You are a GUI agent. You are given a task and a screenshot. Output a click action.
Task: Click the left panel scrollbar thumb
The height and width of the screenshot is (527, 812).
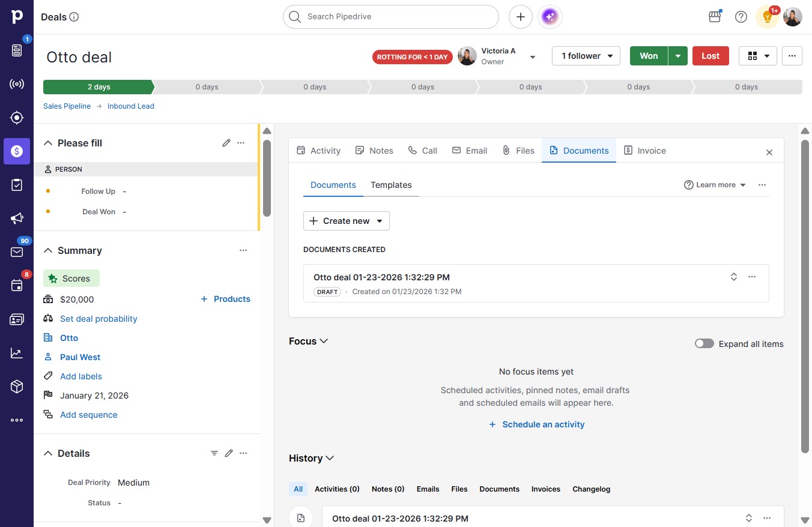click(267, 178)
